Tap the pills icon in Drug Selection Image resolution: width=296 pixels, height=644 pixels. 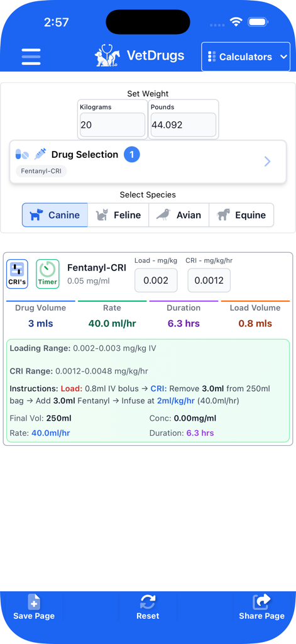[x=23, y=155]
